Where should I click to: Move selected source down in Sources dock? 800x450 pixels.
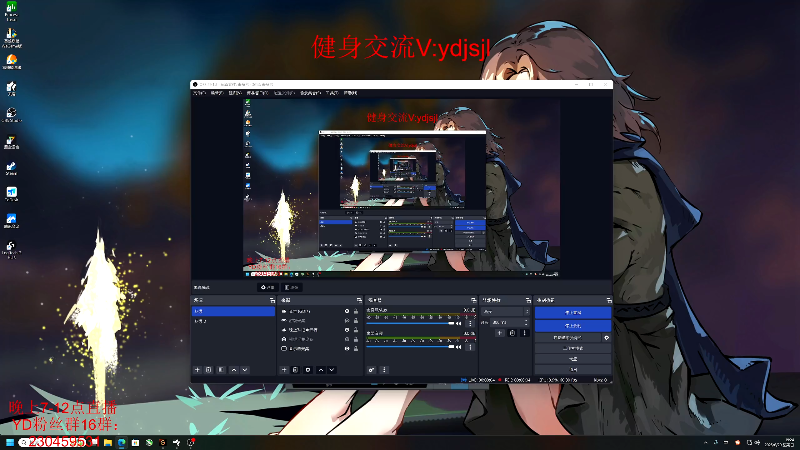point(332,369)
